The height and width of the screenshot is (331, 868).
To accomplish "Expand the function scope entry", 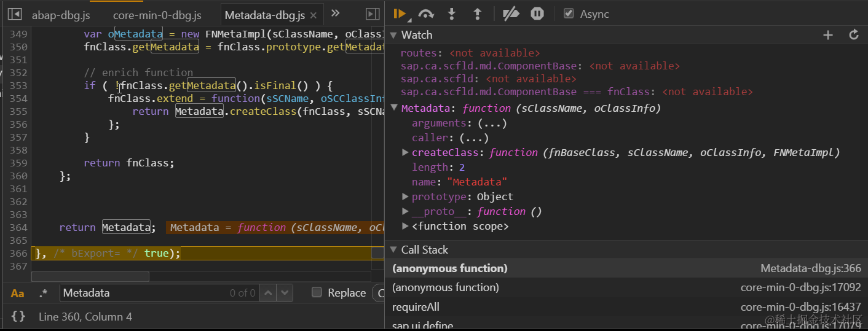I will 405,226.
